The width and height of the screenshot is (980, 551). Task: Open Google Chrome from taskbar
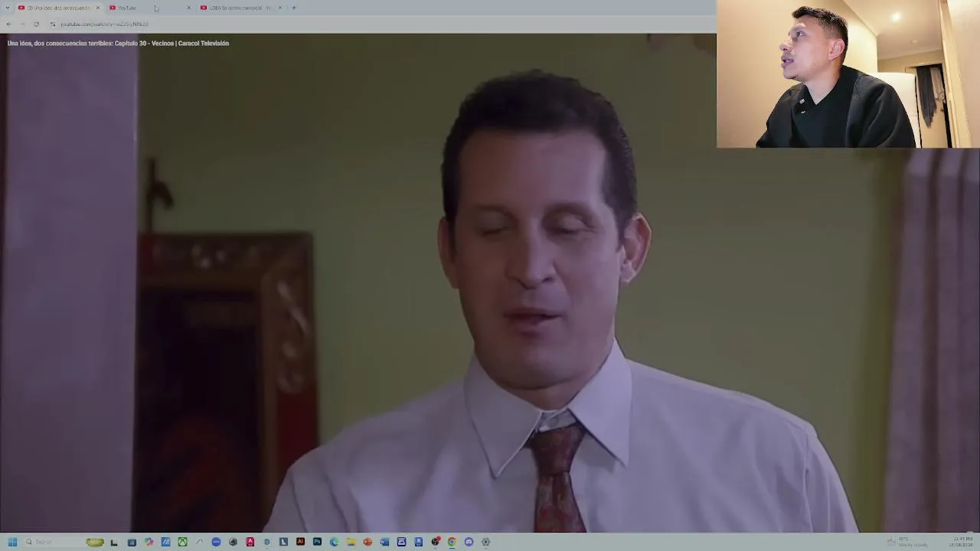click(x=452, y=542)
